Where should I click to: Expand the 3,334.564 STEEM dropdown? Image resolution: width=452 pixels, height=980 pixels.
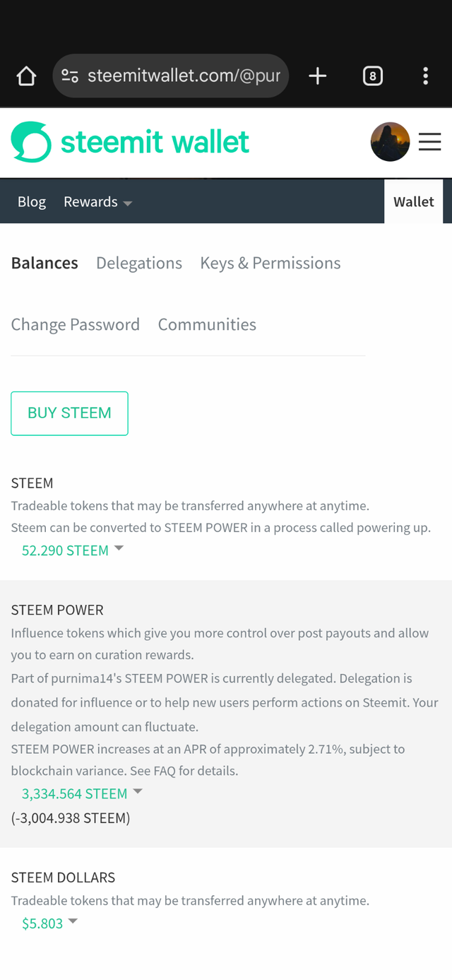tap(82, 793)
